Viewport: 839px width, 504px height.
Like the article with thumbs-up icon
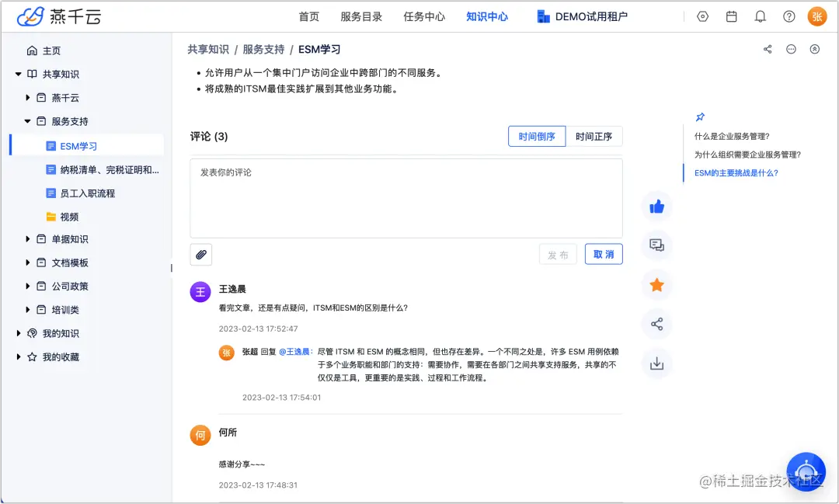click(656, 207)
